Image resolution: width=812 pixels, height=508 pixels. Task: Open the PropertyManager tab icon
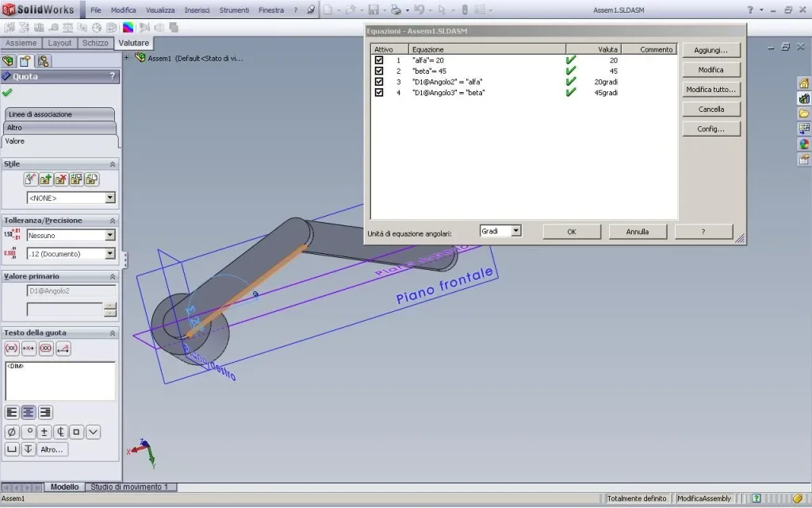click(25, 61)
